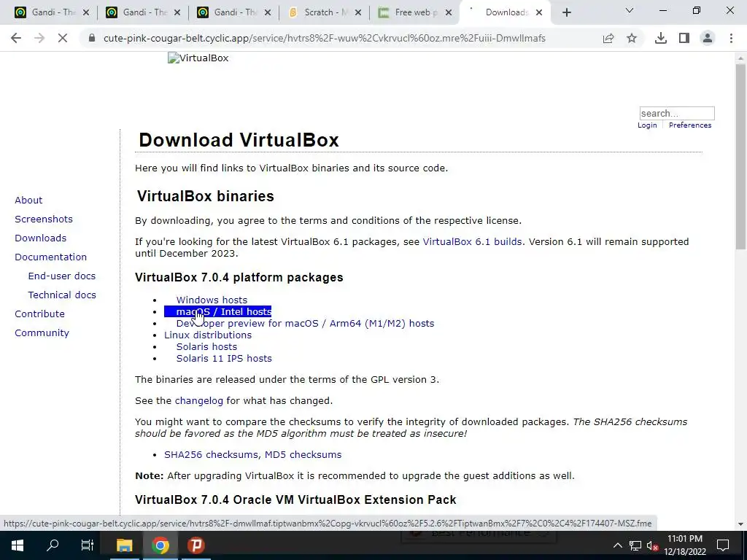Open Community in the sidebar
The width and height of the screenshot is (747, 560).
(x=42, y=333)
